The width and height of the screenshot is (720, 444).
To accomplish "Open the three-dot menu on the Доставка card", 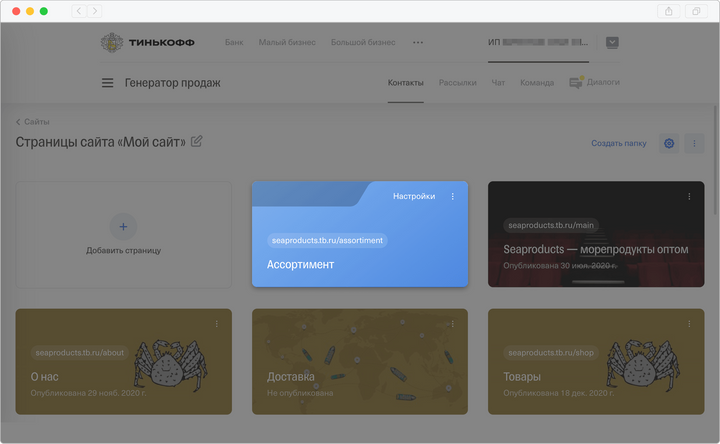I will click(452, 324).
